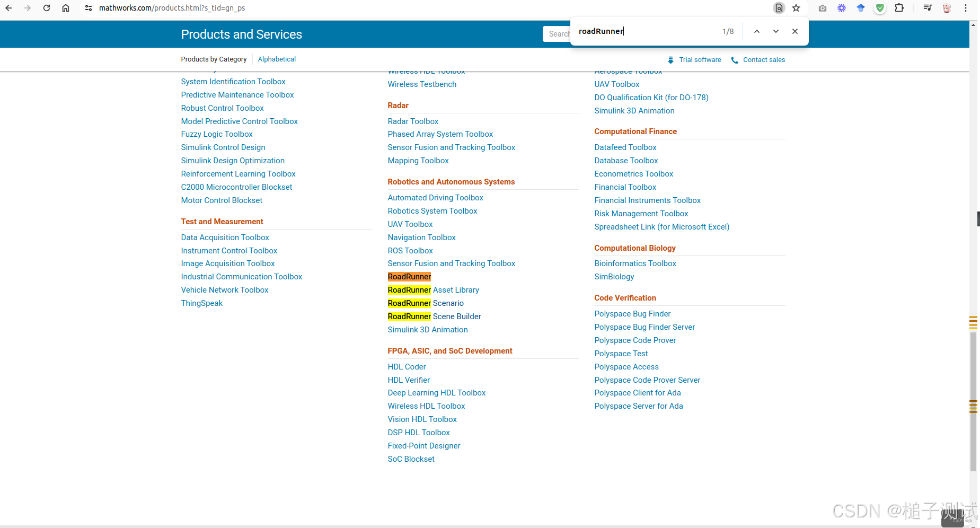Open Vehicle Network Toolbox
The width and height of the screenshot is (980, 528).
tap(224, 290)
